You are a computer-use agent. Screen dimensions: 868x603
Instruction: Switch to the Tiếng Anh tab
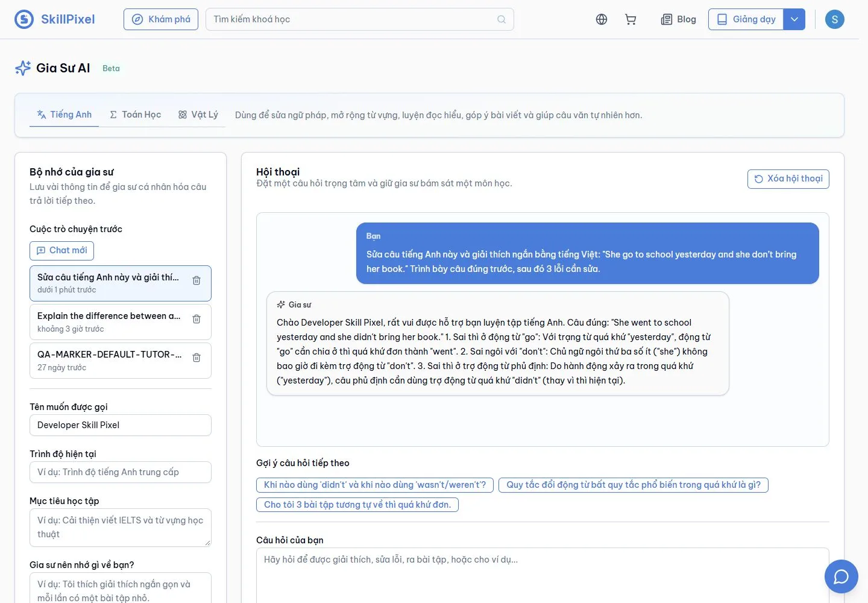64,115
